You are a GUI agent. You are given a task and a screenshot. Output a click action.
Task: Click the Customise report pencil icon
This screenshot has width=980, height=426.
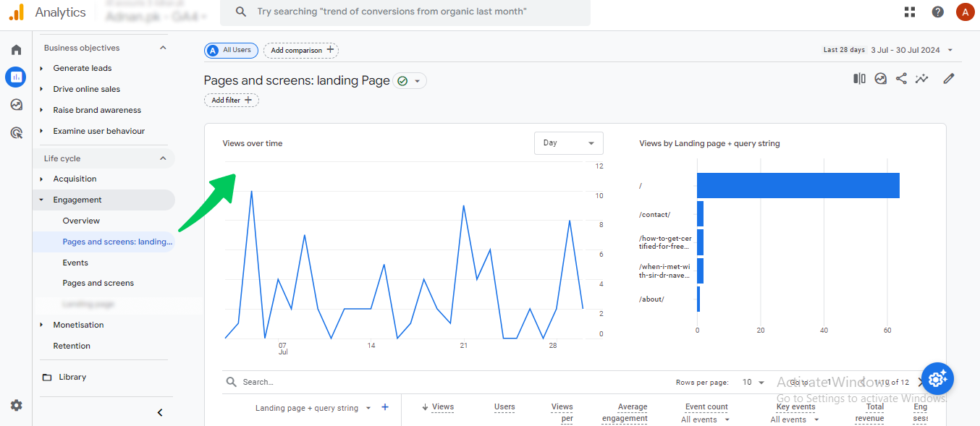pyautogui.click(x=949, y=79)
